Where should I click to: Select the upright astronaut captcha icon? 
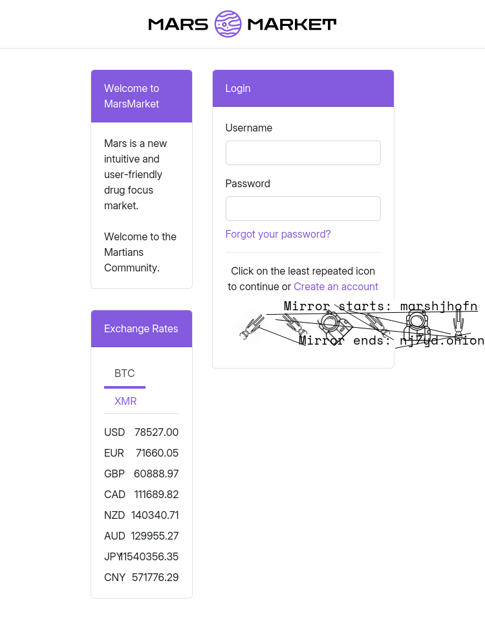coord(416,327)
